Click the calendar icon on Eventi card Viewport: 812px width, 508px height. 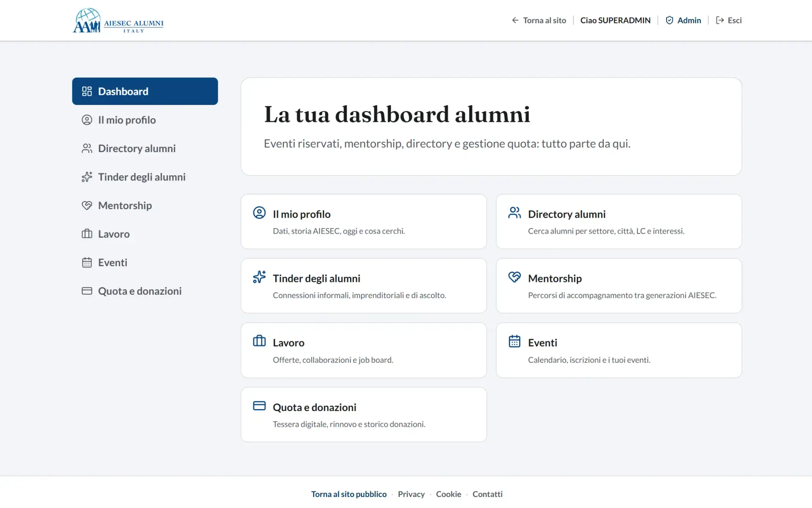tap(514, 341)
